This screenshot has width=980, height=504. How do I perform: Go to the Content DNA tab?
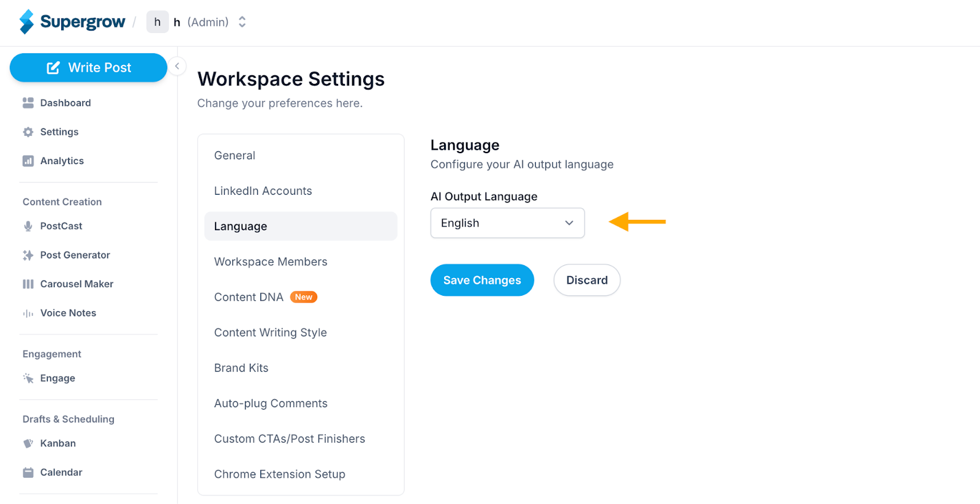(x=301, y=297)
